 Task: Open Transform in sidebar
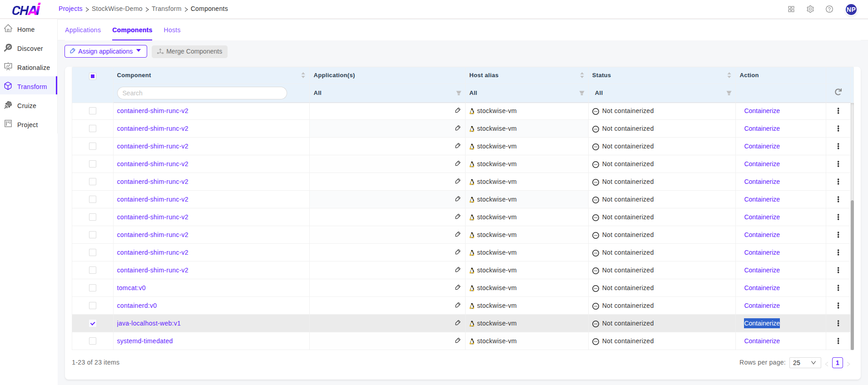click(28, 86)
